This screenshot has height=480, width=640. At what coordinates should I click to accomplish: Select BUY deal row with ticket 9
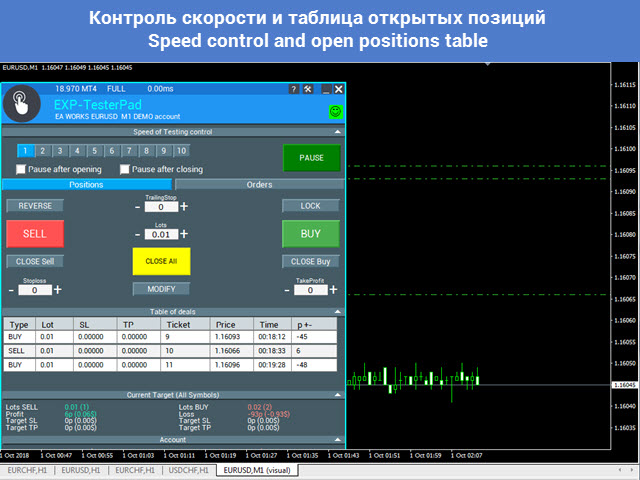(171, 337)
